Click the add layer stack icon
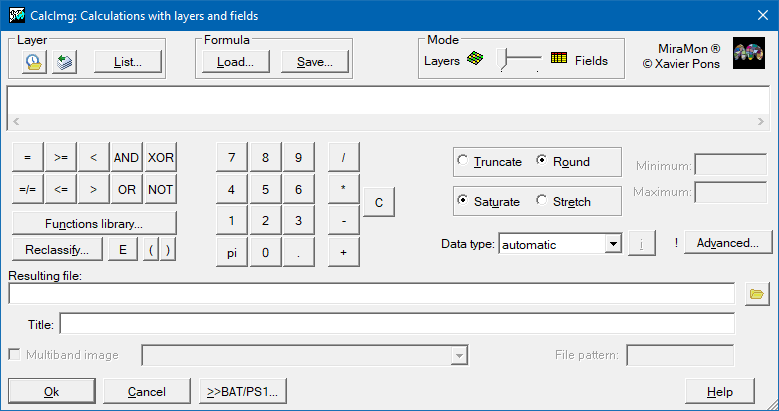This screenshot has width=779, height=411. coord(64,62)
